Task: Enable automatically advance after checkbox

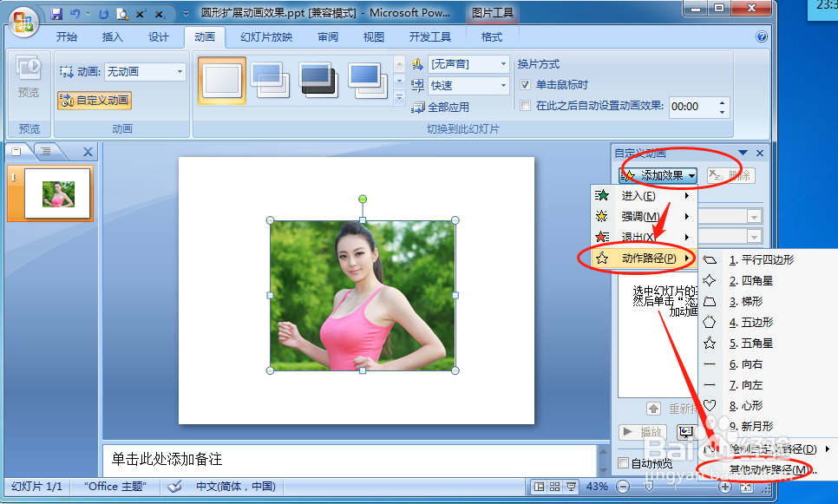Action: click(x=526, y=105)
